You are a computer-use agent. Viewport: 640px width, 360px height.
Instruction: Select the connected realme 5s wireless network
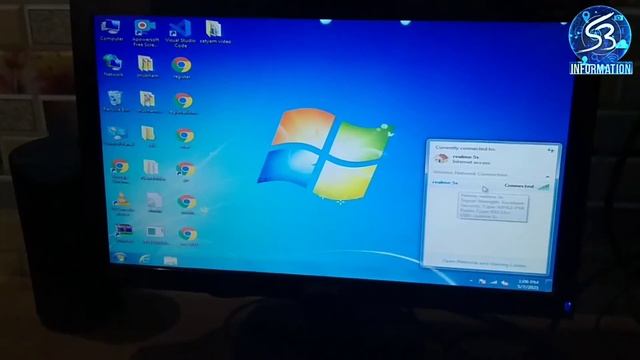pyautogui.click(x=491, y=184)
